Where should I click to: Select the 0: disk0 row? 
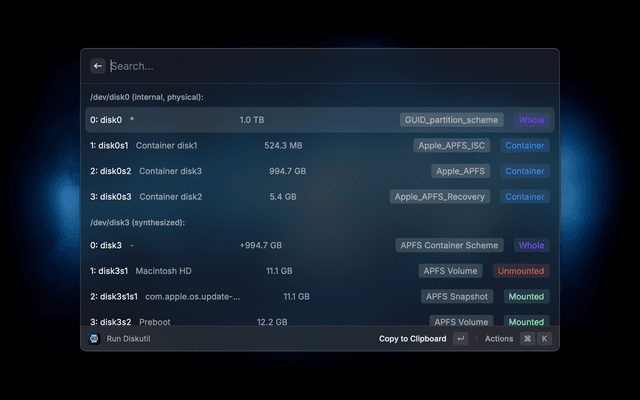320,120
